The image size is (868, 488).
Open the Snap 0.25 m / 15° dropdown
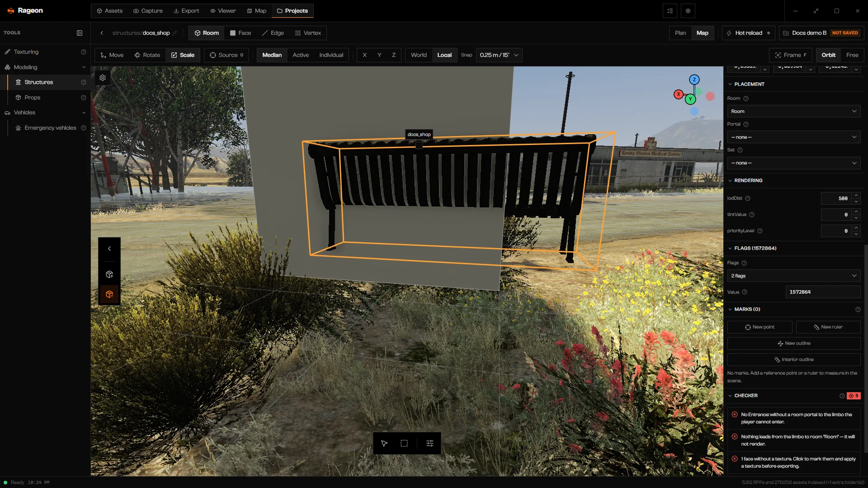pos(499,55)
